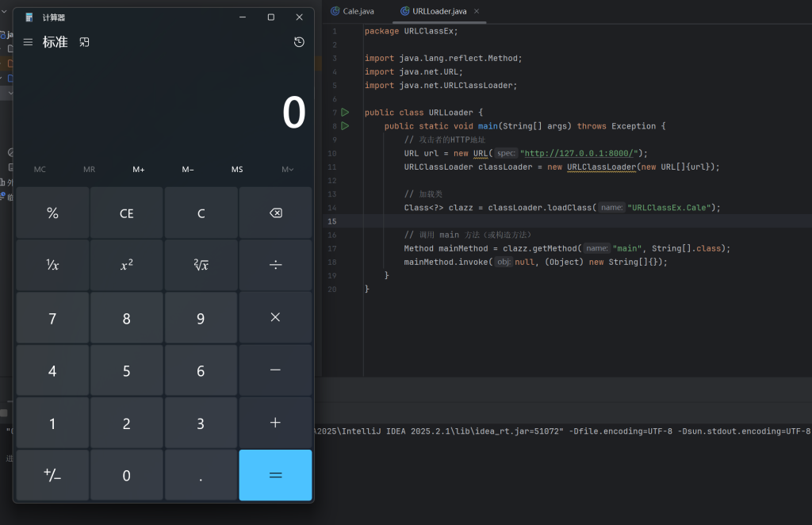Open the calculator history panel
812x525 pixels.
(x=299, y=42)
